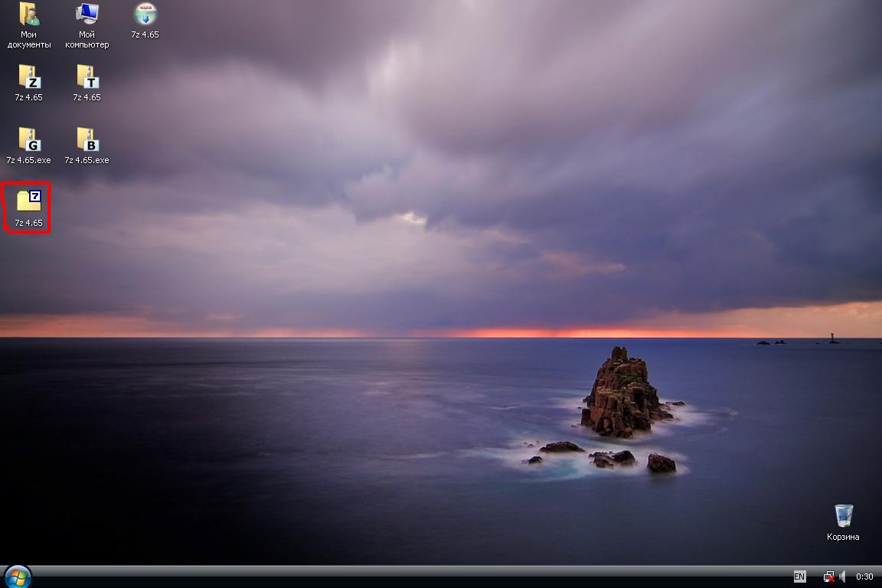Image resolution: width=882 pixels, height=588 pixels.
Task: Click the disconnected network tray icon
Action: [828, 577]
